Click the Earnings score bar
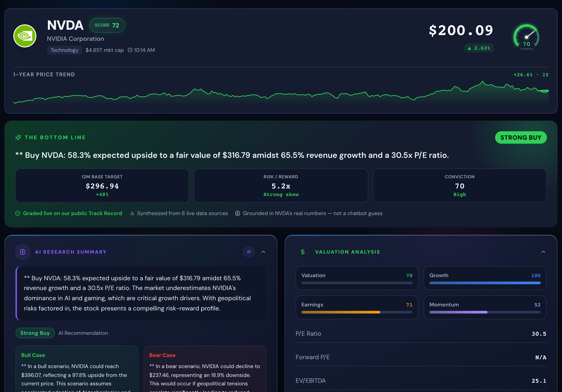 coord(357,312)
